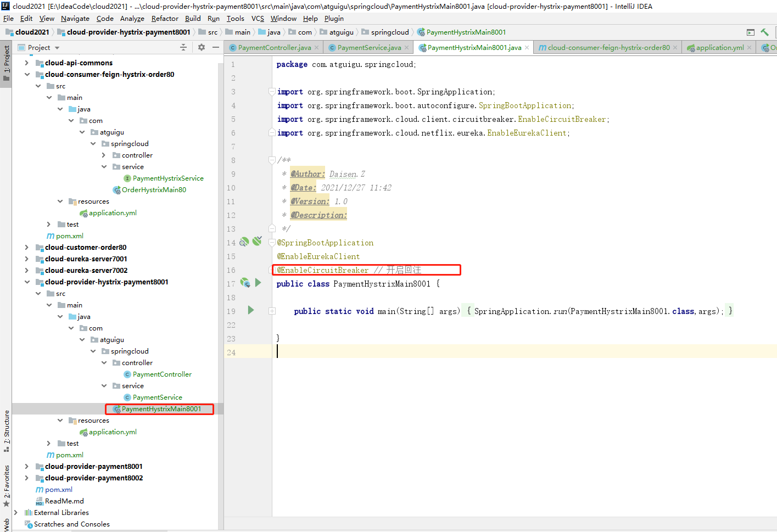Select OrderHystrixMain80 in project tree
Image resolution: width=777 pixels, height=532 pixels.
click(x=149, y=190)
